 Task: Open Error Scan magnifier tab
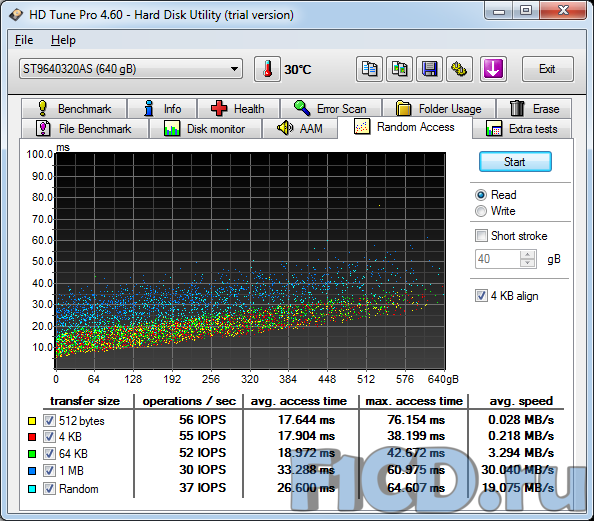tap(331, 109)
